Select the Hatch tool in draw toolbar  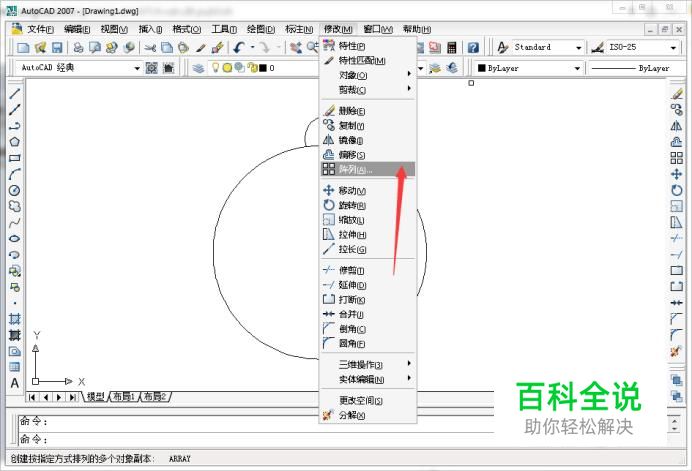(15, 319)
